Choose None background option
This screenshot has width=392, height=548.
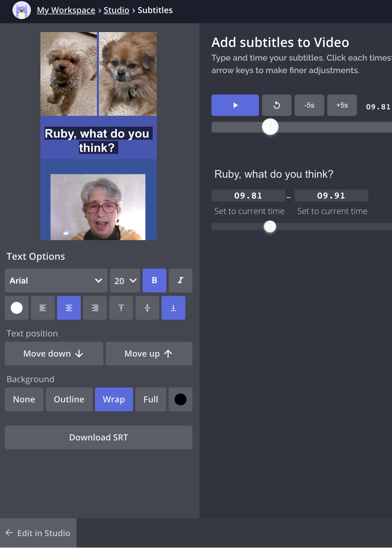[24, 399]
